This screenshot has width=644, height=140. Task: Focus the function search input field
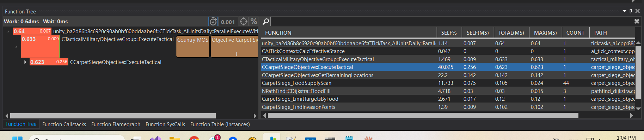[x=452, y=21]
